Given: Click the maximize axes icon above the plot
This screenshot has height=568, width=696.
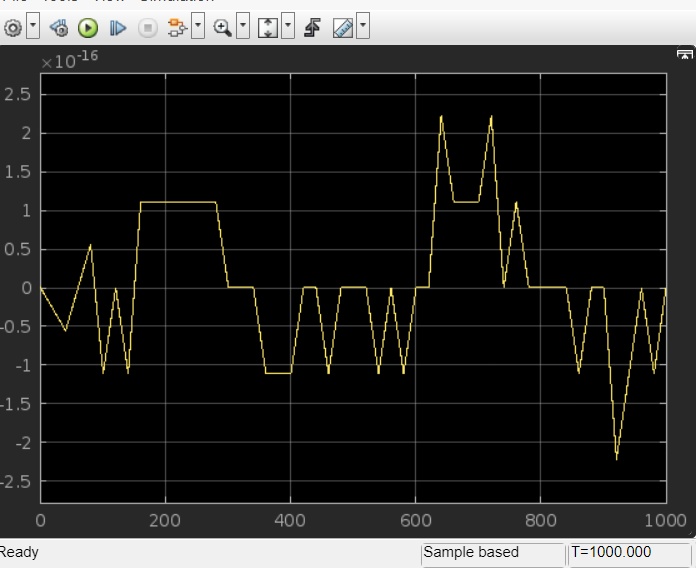Looking at the screenshot, I should pyautogui.click(x=684, y=57).
